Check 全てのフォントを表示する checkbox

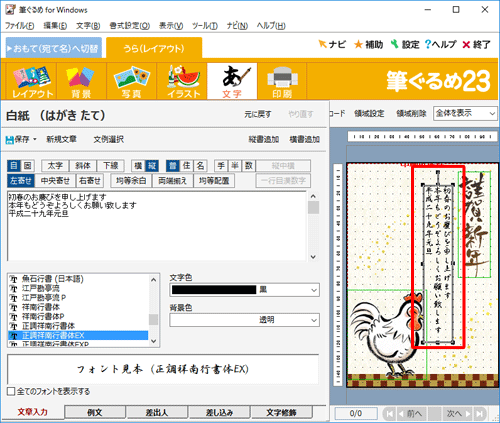point(11,391)
